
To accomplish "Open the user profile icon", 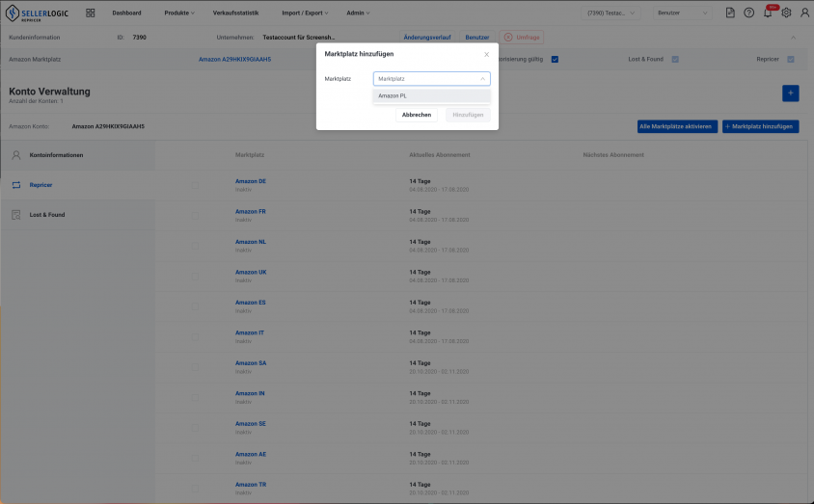I will 804,13.
